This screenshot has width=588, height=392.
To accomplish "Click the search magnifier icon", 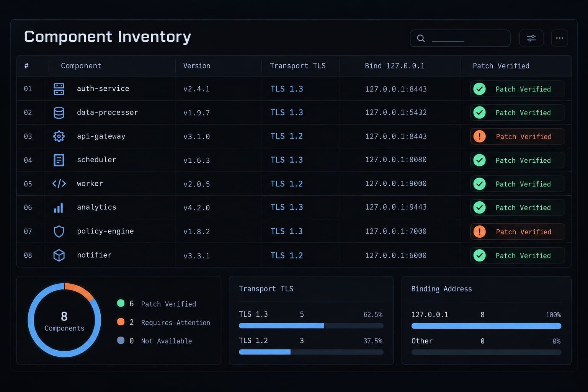I will 421,38.
